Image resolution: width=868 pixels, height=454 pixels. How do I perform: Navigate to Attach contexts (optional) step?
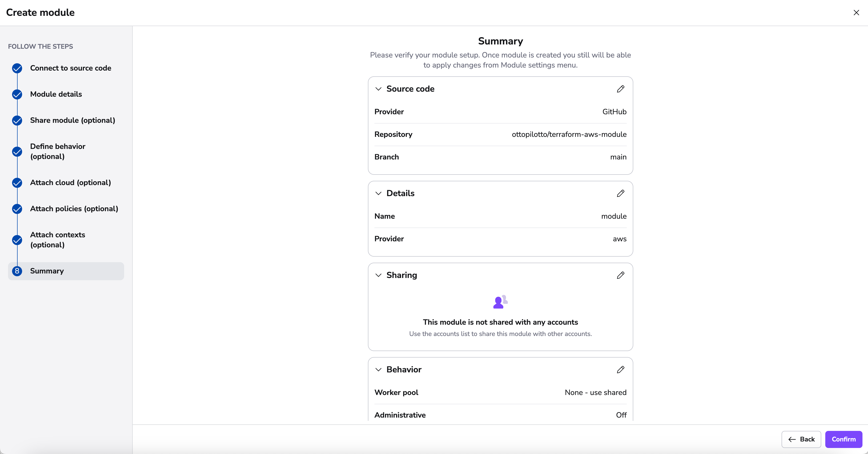coord(58,240)
